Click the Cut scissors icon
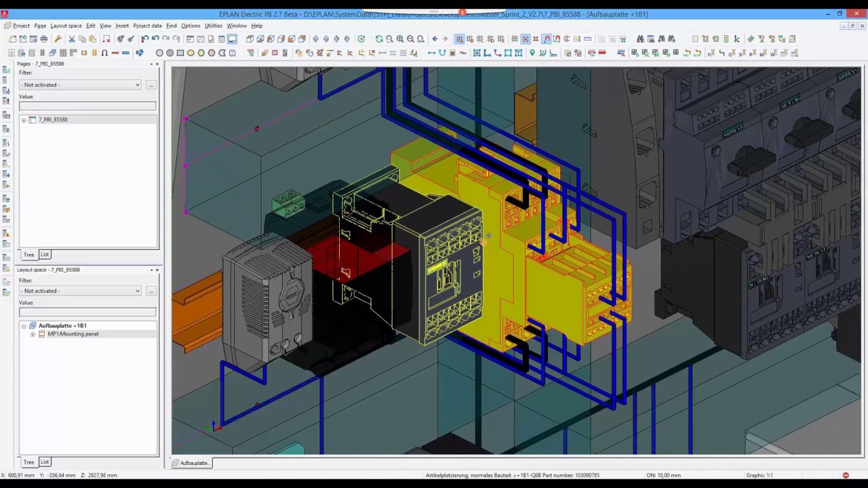 pyautogui.click(x=72, y=39)
